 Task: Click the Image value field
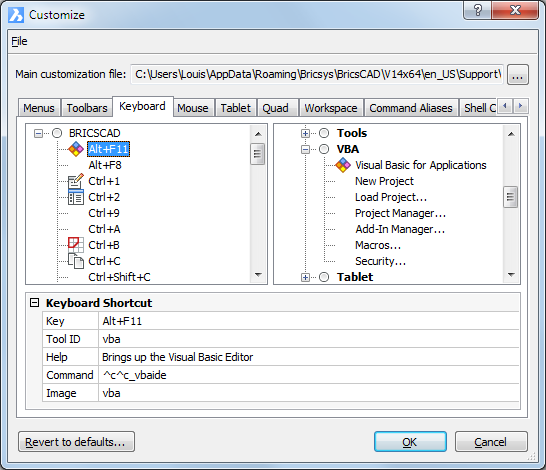click(x=309, y=393)
